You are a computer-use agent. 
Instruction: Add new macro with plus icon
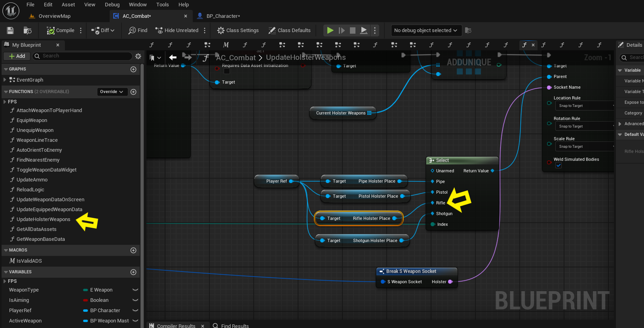click(x=133, y=250)
